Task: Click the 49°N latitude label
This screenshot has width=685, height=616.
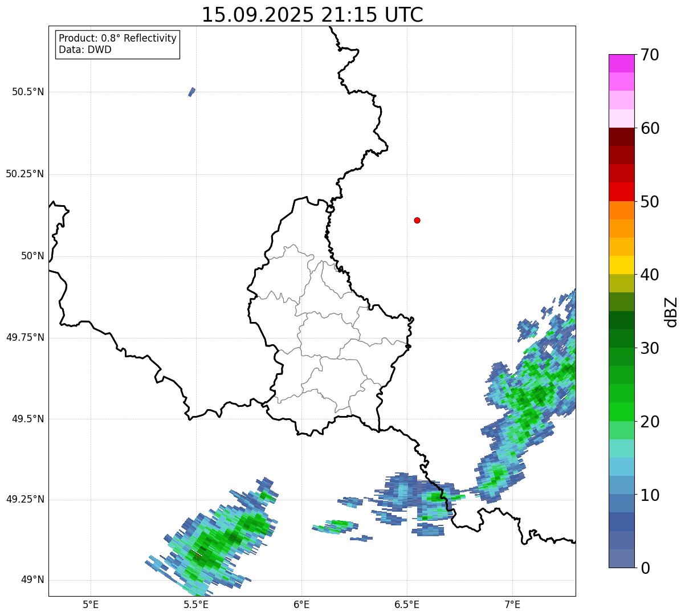Action: point(32,580)
